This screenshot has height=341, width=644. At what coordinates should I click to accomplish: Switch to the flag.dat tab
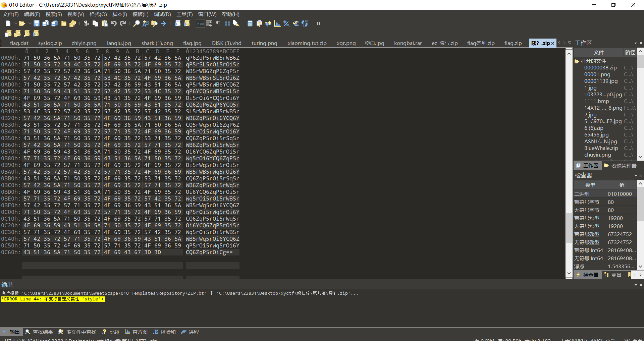coord(19,43)
